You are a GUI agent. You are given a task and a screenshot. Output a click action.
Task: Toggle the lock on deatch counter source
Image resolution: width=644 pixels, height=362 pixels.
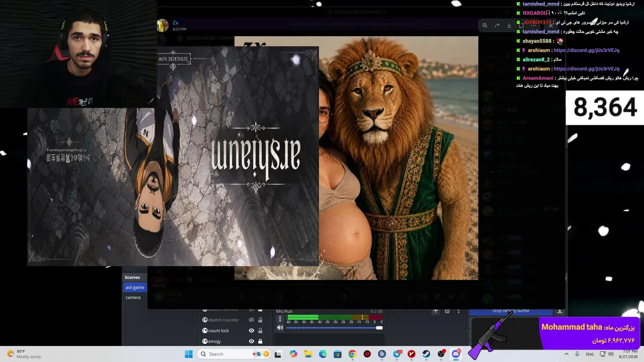pyautogui.click(x=260, y=320)
